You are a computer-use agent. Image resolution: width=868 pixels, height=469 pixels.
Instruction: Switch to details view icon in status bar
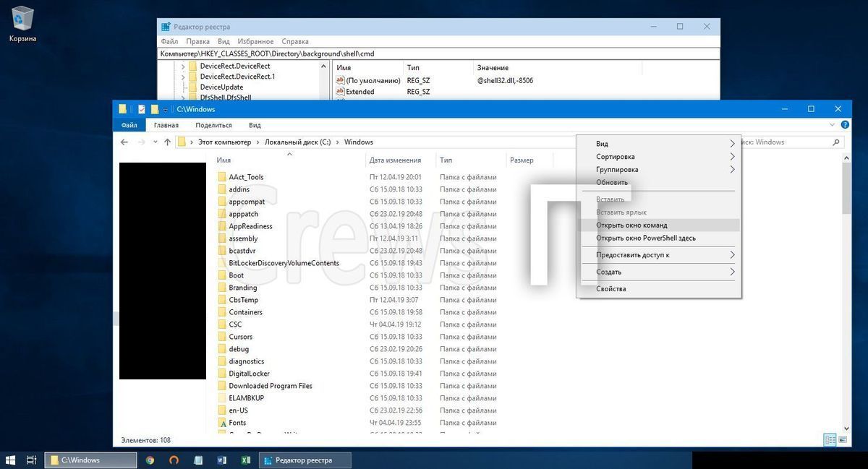pos(830,439)
